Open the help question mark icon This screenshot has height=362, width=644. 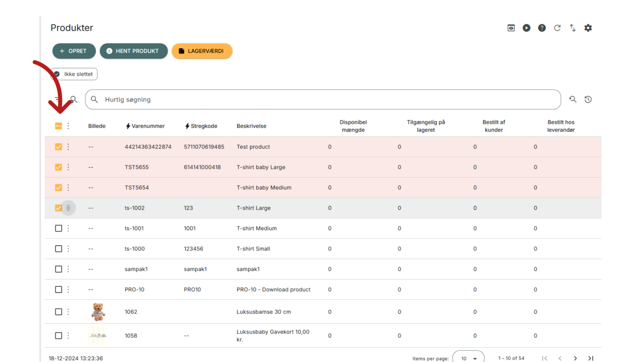tap(542, 28)
